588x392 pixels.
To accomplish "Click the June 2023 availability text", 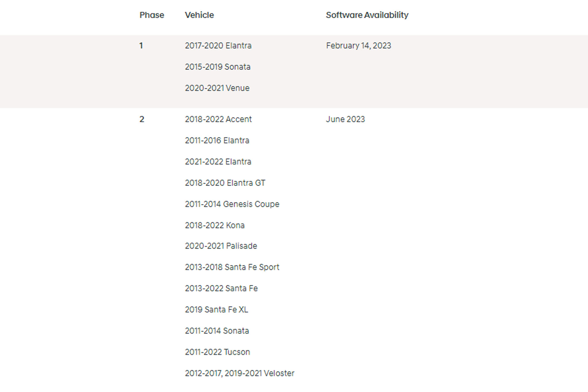I will 345,119.
